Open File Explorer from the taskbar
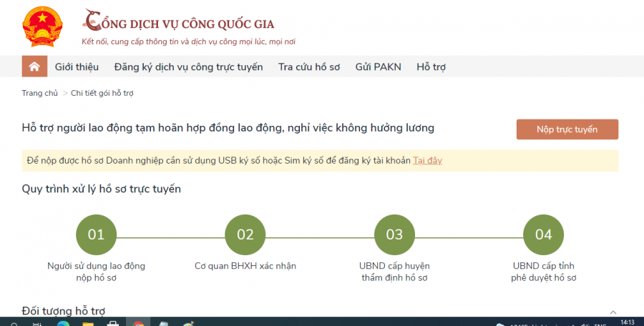The image size is (644, 326). point(88,323)
